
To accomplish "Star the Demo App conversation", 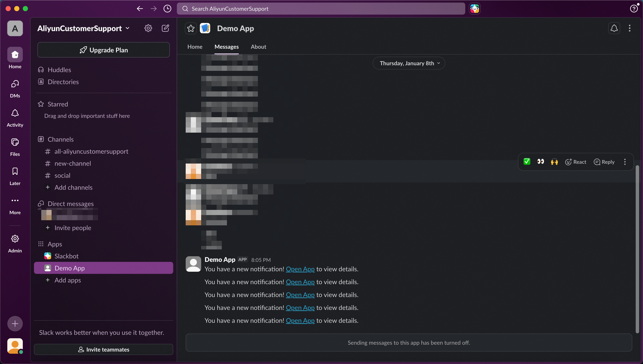I will tap(191, 28).
